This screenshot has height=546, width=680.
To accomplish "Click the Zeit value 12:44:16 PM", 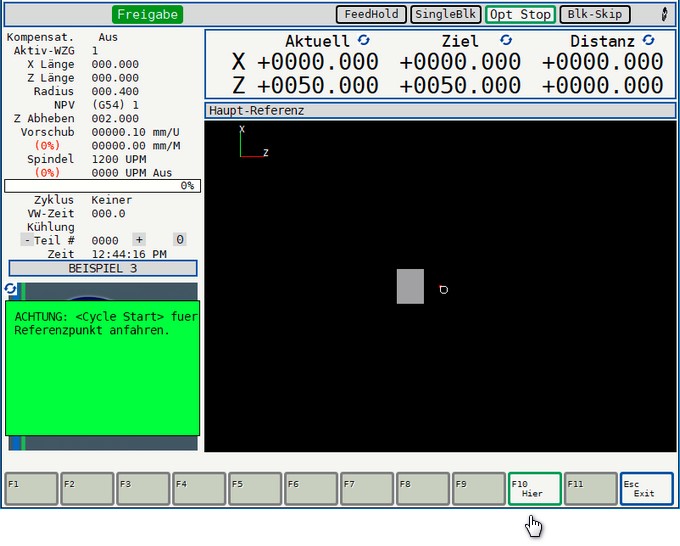I will (x=129, y=254).
